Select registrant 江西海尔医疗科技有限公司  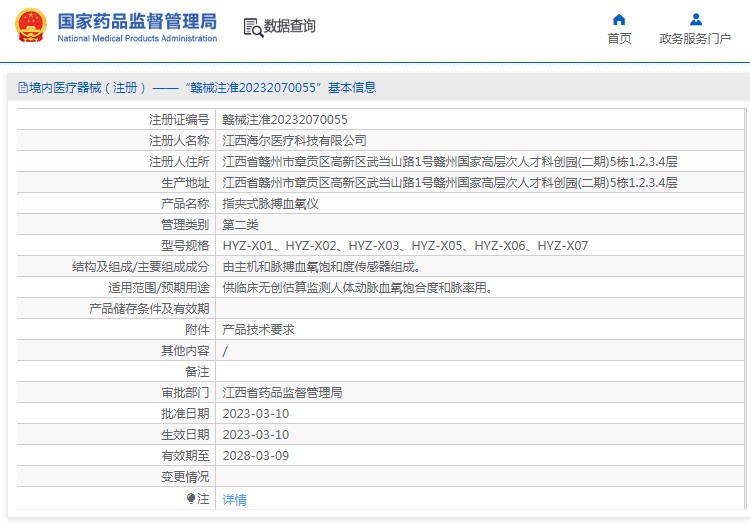click(x=294, y=141)
